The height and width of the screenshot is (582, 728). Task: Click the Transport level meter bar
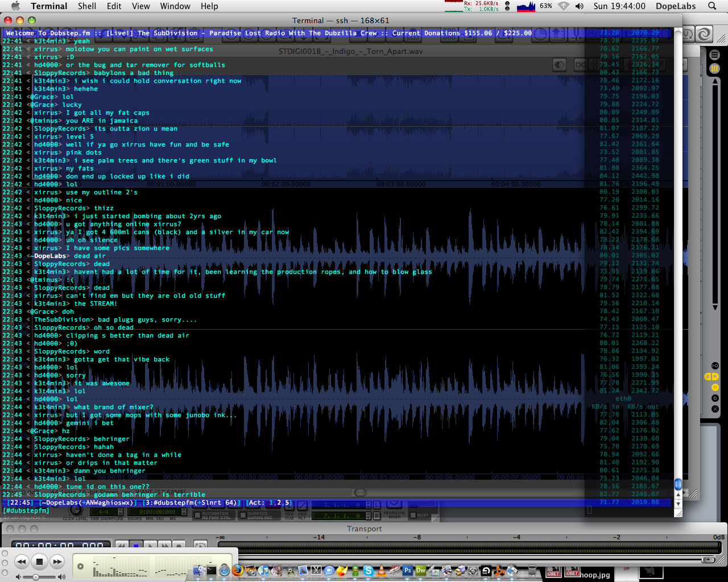click(x=470, y=546)
